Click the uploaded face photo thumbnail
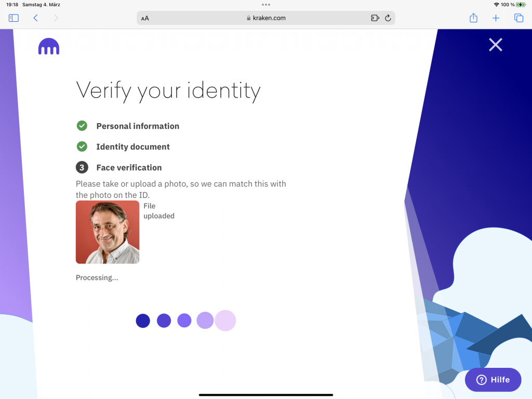Screen dimensions: 532x399 (x=108, y=232)
